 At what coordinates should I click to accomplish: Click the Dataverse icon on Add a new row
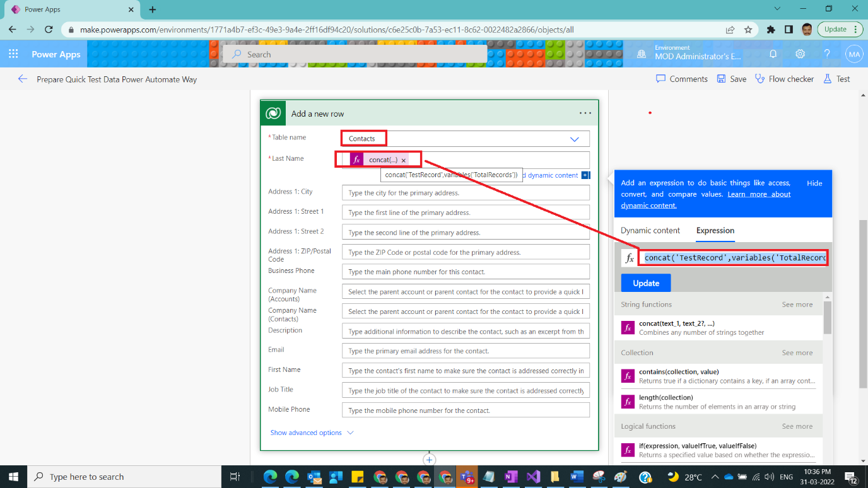(273, 113)
